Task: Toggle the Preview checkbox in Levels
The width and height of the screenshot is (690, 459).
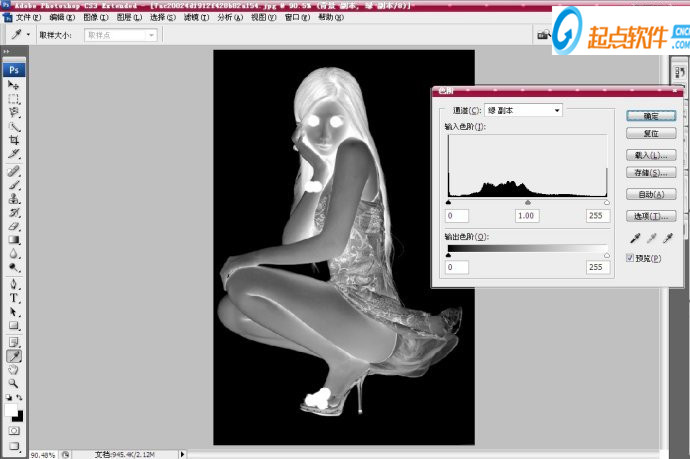Action: tap(630, 258)
